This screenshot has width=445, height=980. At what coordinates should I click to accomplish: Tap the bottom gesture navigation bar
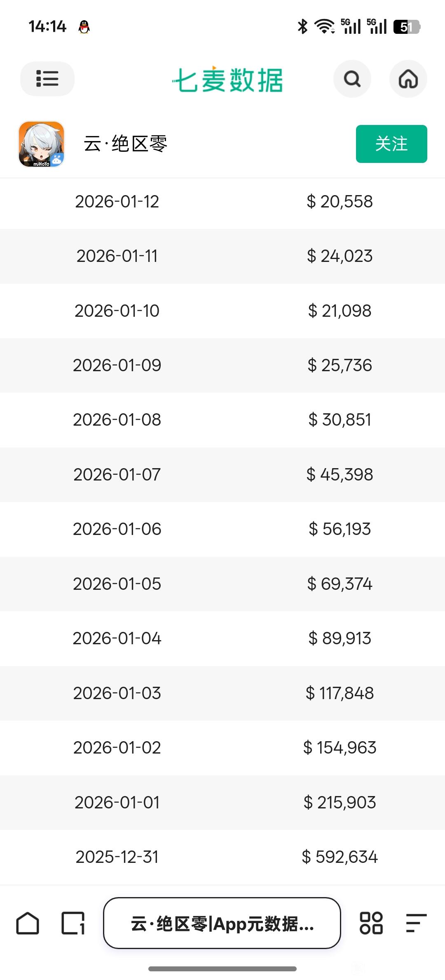tap(222, 968)
